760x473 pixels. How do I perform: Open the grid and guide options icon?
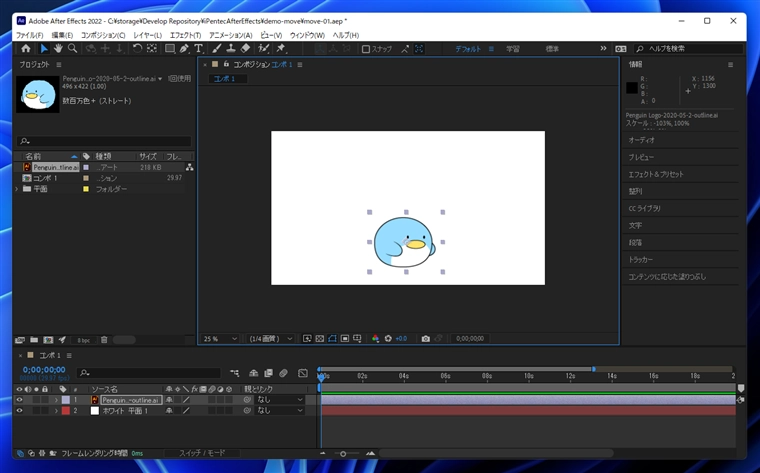357,339
